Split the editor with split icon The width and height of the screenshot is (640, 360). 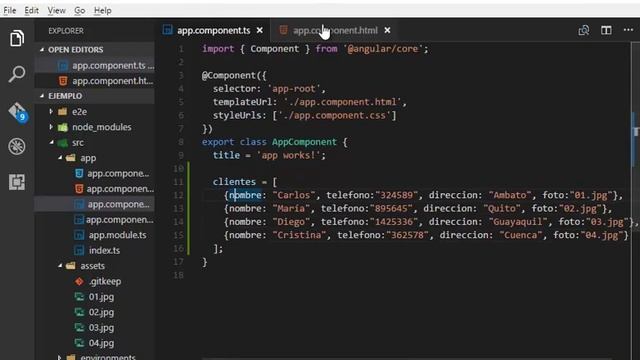point(606,30)
